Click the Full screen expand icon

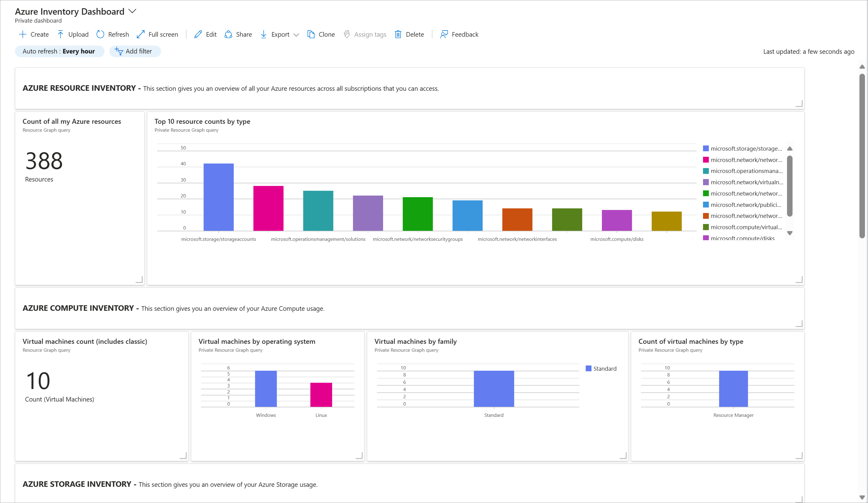[x=141, y=35]
